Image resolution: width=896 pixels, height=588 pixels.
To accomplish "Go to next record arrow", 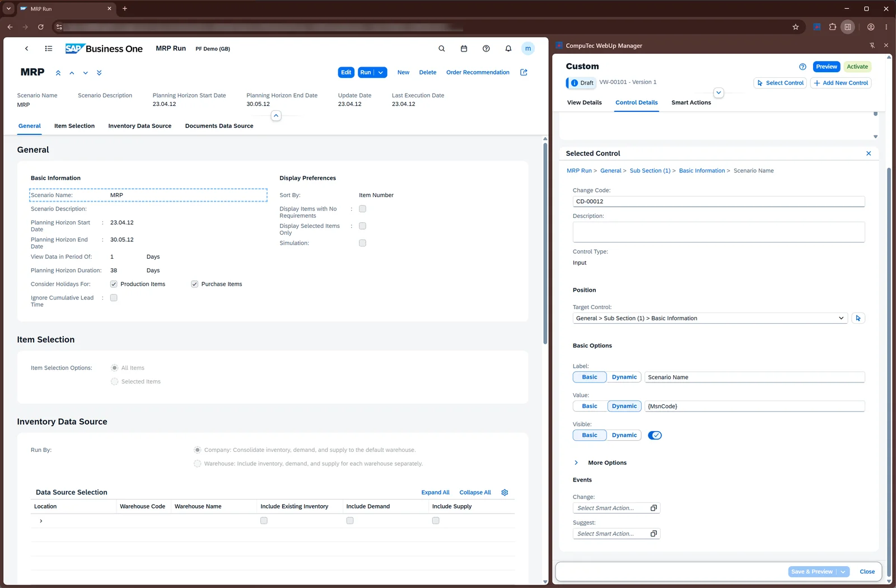I will tap(85, 73).
